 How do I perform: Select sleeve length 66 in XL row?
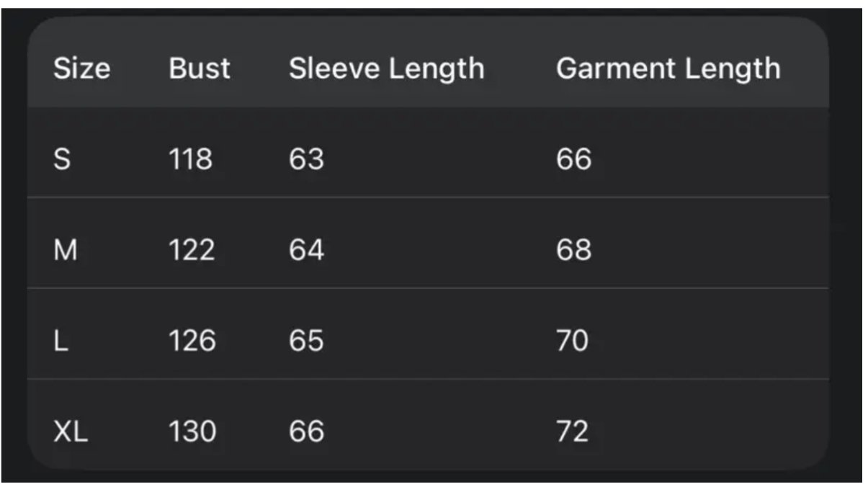click(x=306, y=432)
